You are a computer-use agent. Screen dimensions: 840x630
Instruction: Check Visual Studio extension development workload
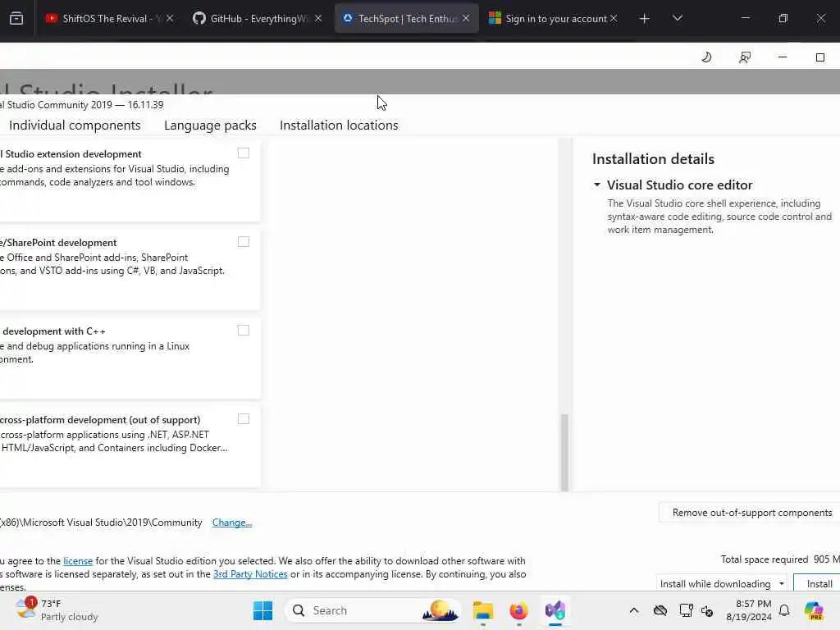[244, 153]
